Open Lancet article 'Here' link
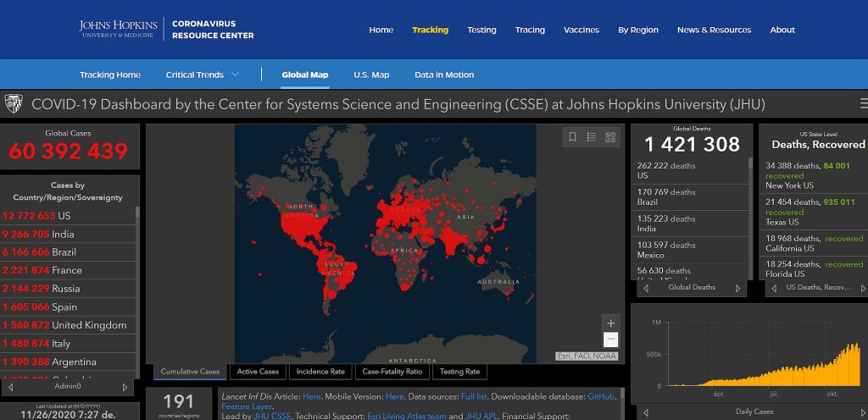Image resolution: width=868 pixels, height=420 pixels. click(312, 396)
